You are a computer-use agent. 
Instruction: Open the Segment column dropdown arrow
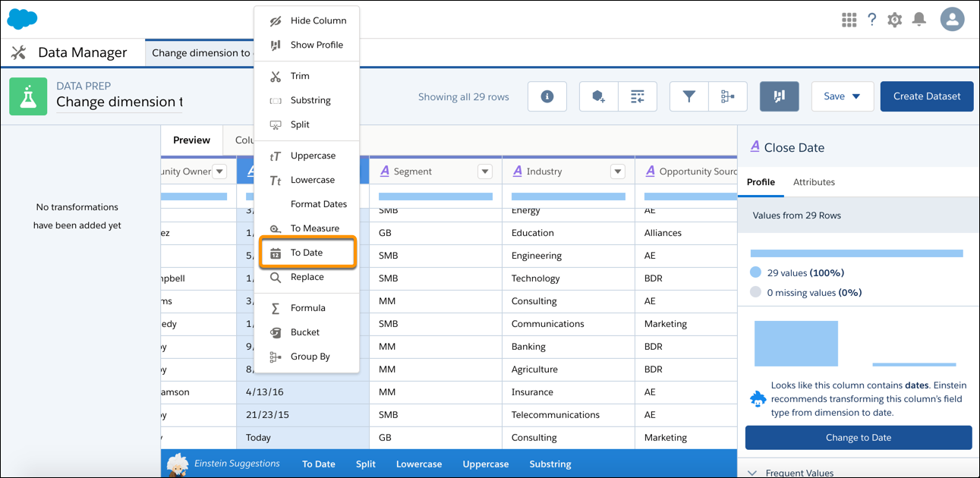point(485,171)
